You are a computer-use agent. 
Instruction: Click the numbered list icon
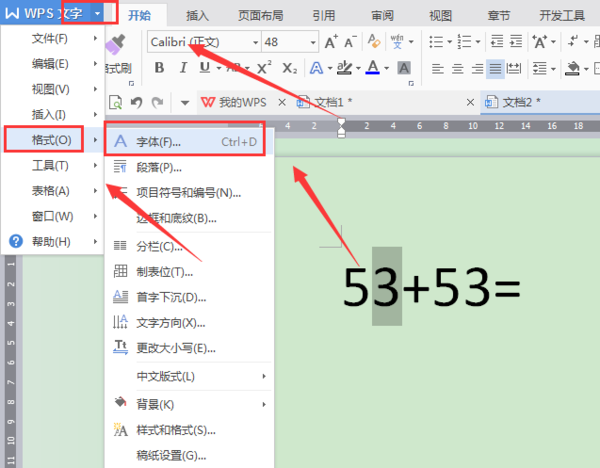(464, 41)
